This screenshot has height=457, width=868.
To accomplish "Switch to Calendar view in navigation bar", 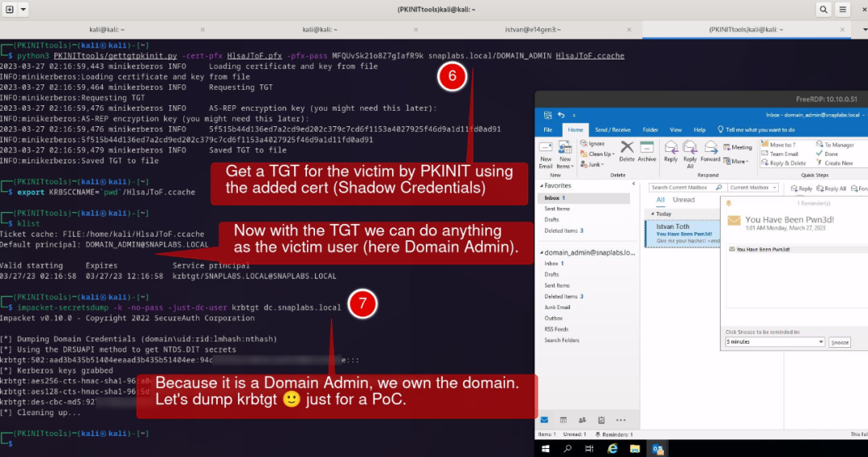I will coord(563,421).
